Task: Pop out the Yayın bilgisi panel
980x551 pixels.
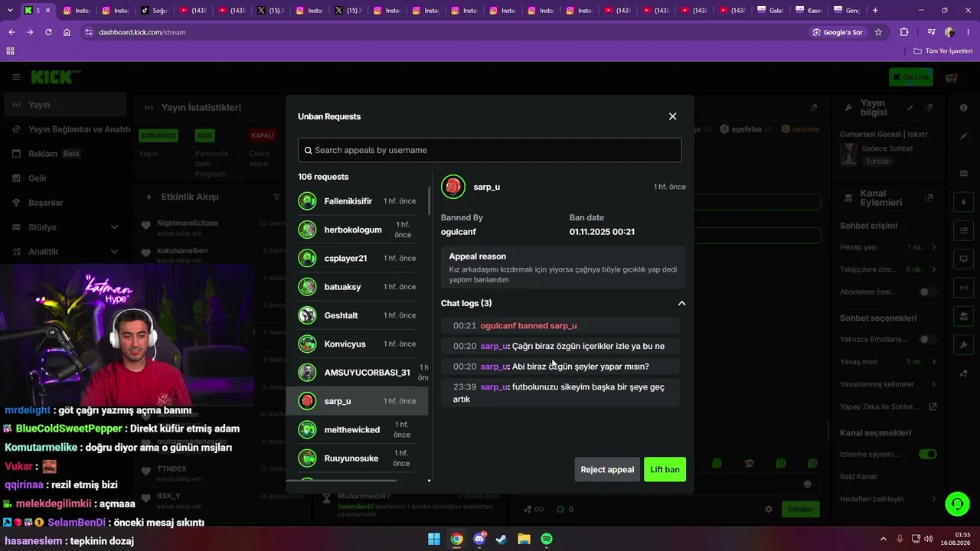Action: [x=929, y=108]
